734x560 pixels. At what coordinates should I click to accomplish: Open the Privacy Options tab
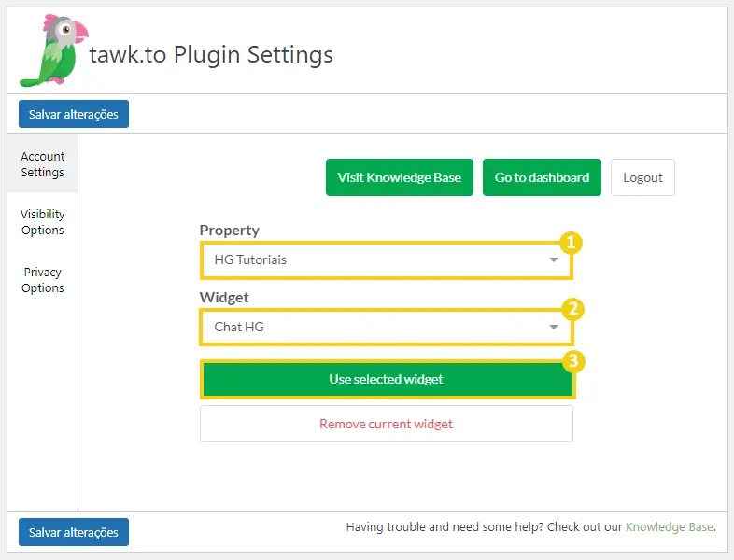point(43,280)
